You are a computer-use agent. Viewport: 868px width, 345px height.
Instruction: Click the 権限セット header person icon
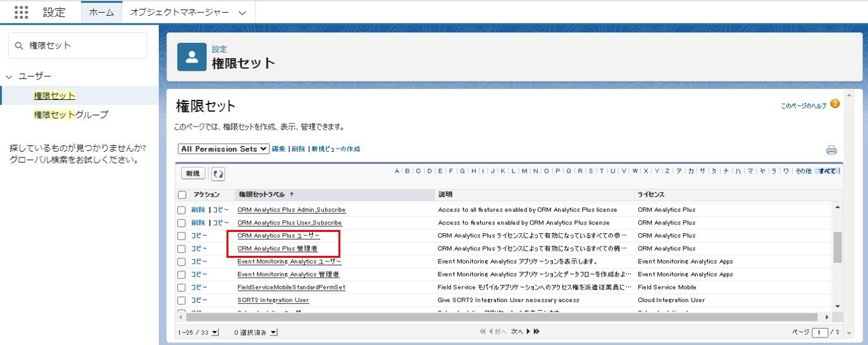(x=192, y=57)
